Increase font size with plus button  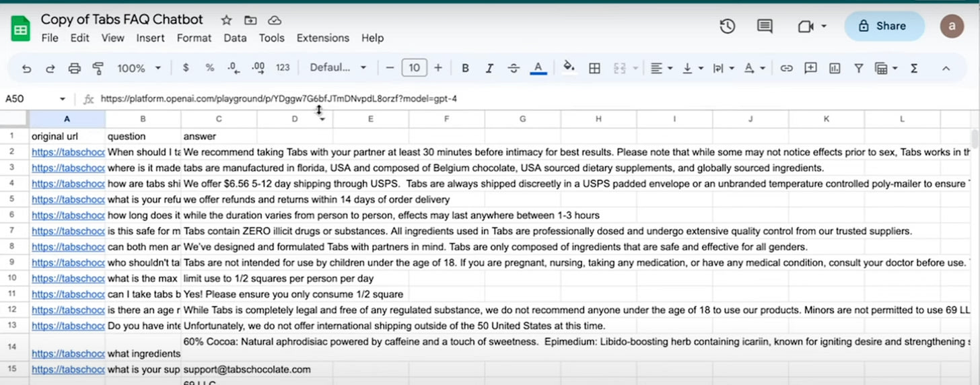tap(438, 68)
